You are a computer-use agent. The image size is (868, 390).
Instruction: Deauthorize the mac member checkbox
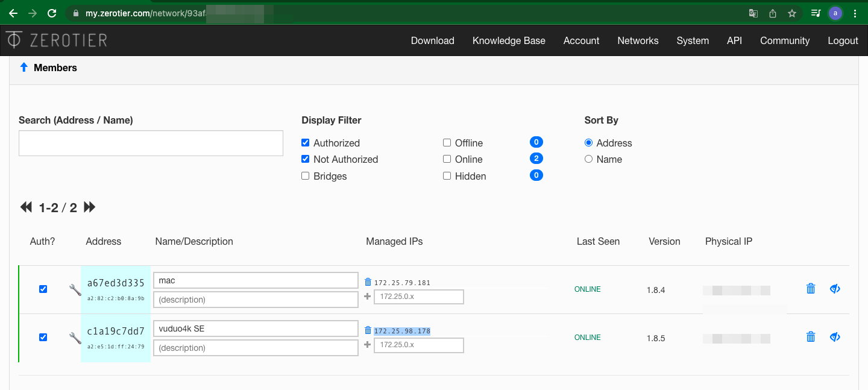coord(43,289)
